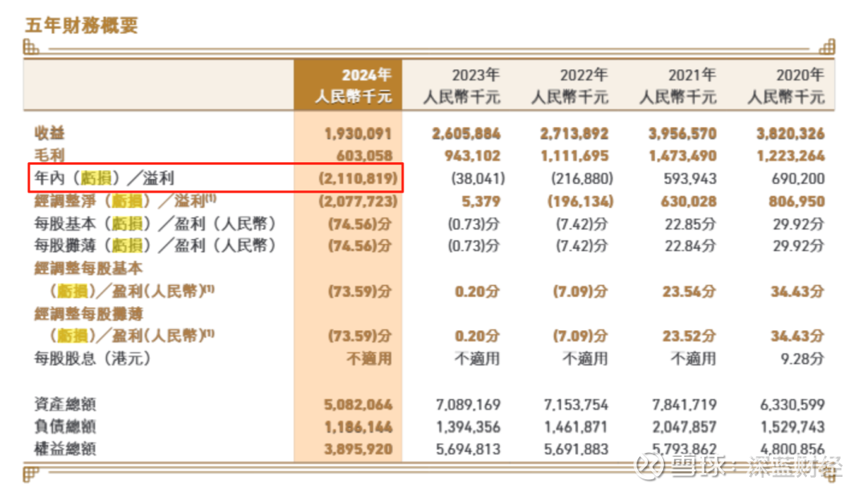Click the 經調整每股攤薄 label
868x493 pixels.
tap(88, 314)
